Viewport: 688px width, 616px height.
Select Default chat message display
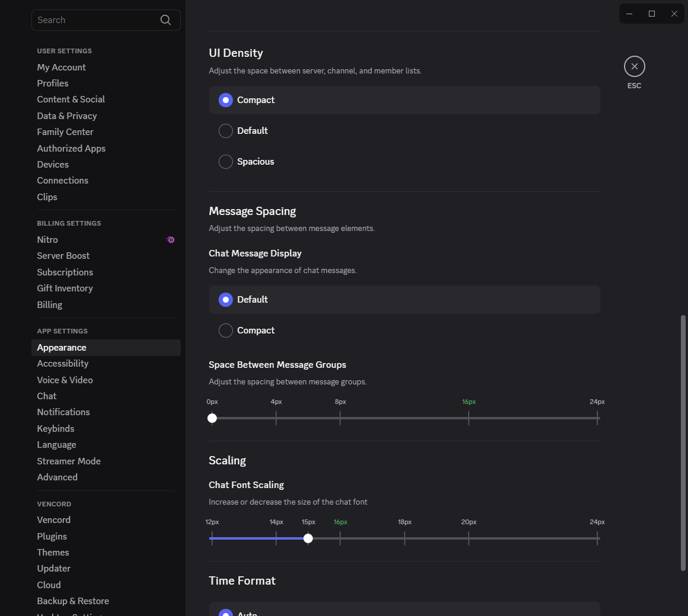pos(226,300)
